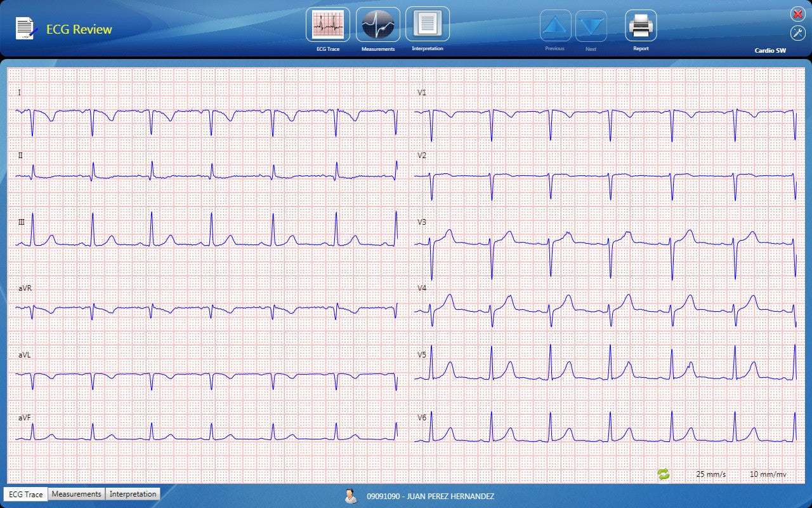
Task: Go to Previous ECG with up arrow
Action: (555, 26)
